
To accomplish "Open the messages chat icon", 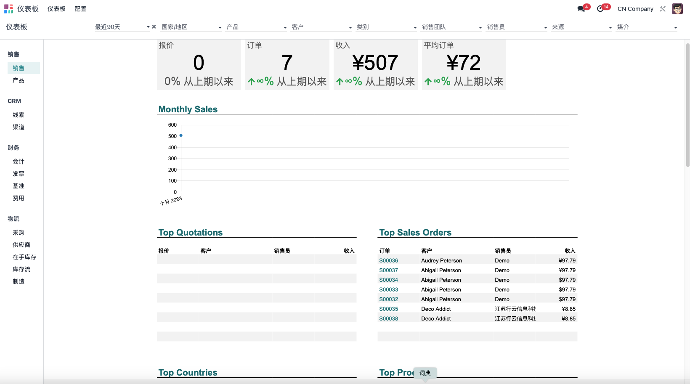I will click(x=582, y=9).
